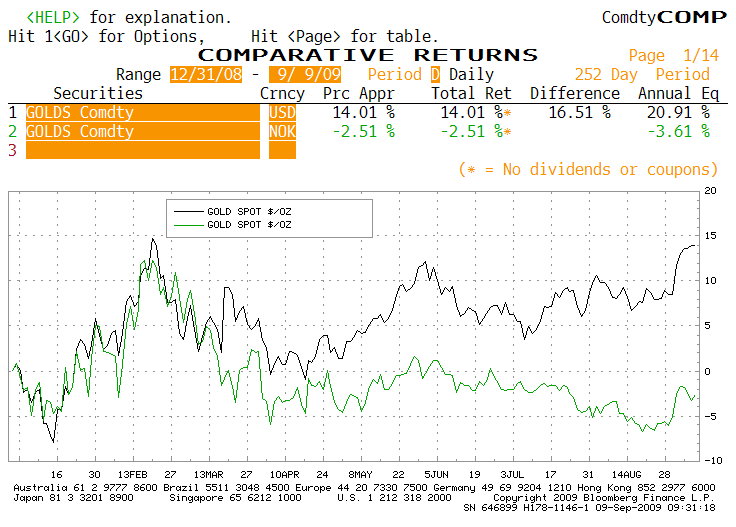Click the NOK currency field
Image resolution: width=736 pixels, height=527 pixels.
[282, 131]
